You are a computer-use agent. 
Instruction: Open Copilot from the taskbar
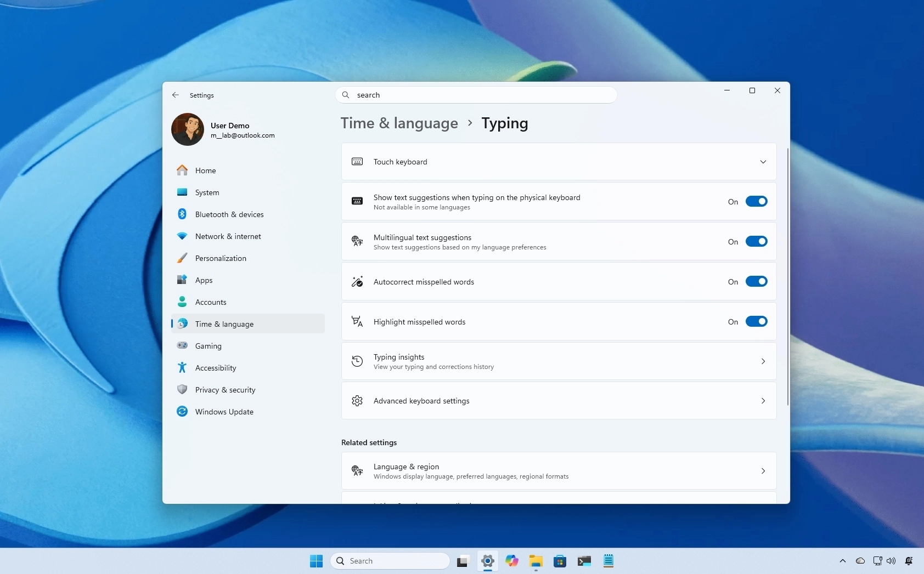click(511, 561)
